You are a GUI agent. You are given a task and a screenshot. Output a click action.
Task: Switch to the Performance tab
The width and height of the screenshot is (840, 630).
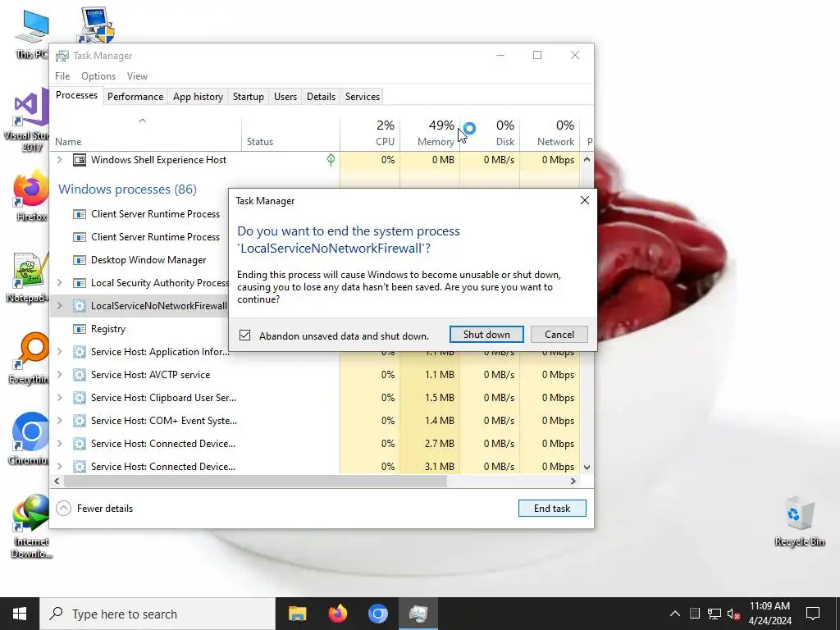(135, 97)
